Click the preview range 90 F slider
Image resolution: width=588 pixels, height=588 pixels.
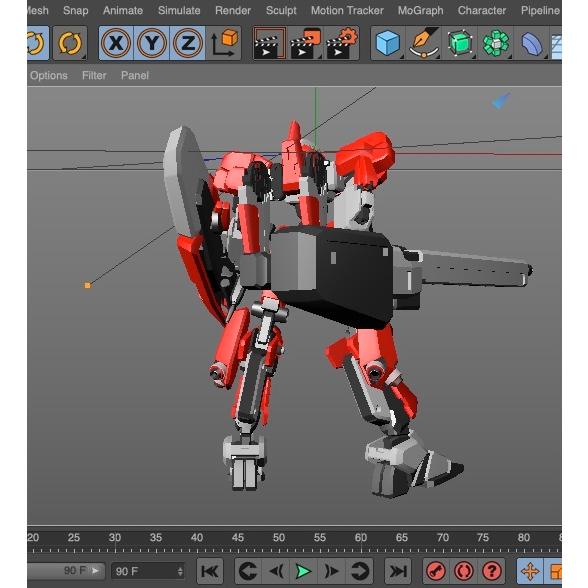click(x=66, y=571)
